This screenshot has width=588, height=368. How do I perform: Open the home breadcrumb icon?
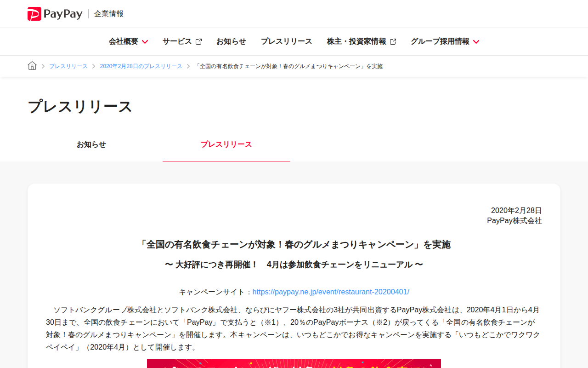[32, 66]
